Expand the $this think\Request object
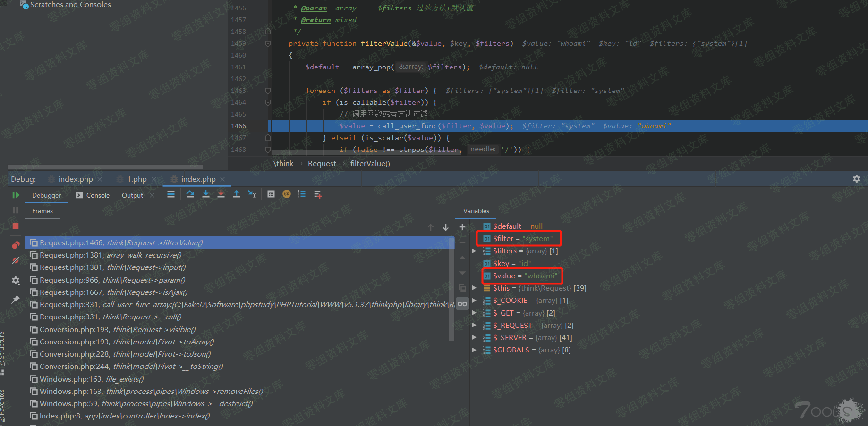This screenshot has width=868, height=426. tap(474, 288)
